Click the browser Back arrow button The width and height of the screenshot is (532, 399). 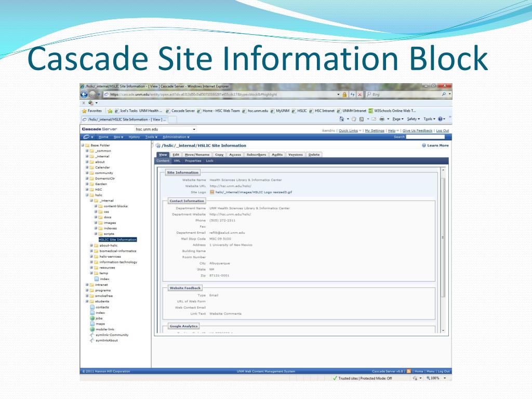[84, 95]
